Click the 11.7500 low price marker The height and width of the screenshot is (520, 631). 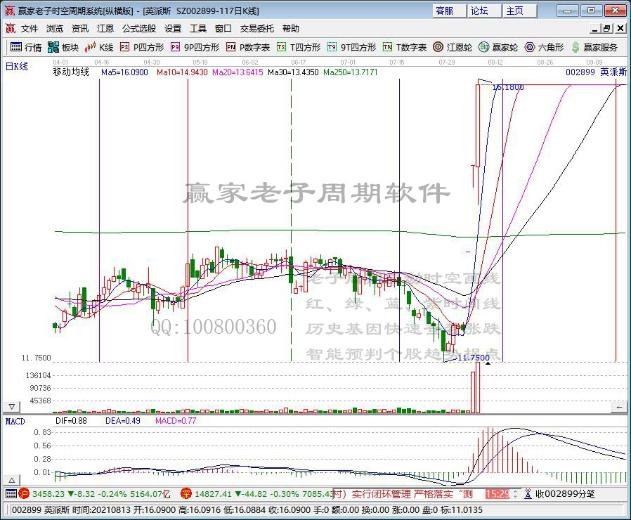tap(474, 358)
